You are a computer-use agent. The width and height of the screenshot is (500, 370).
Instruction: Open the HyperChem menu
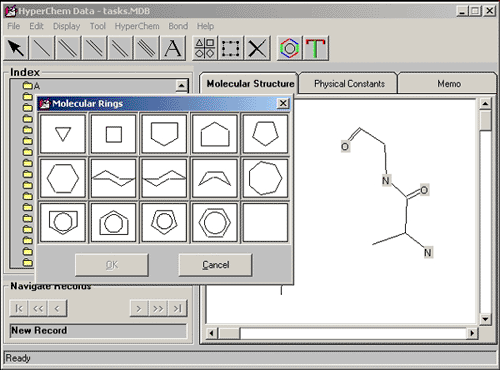click(137, 26)
